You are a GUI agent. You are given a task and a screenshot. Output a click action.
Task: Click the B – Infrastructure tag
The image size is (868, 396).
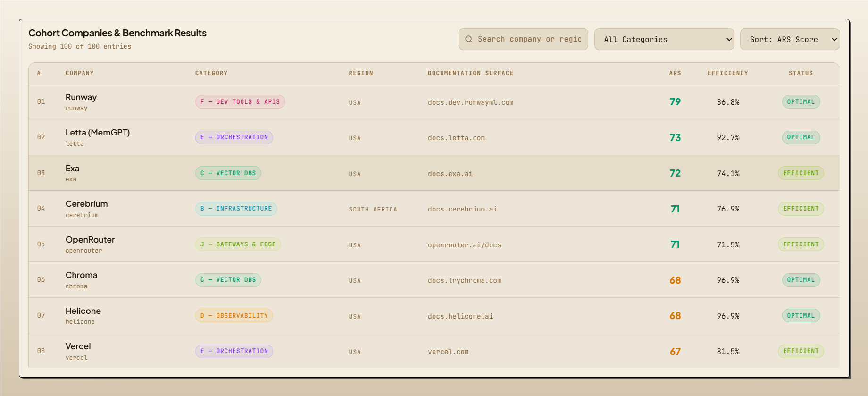236,209
